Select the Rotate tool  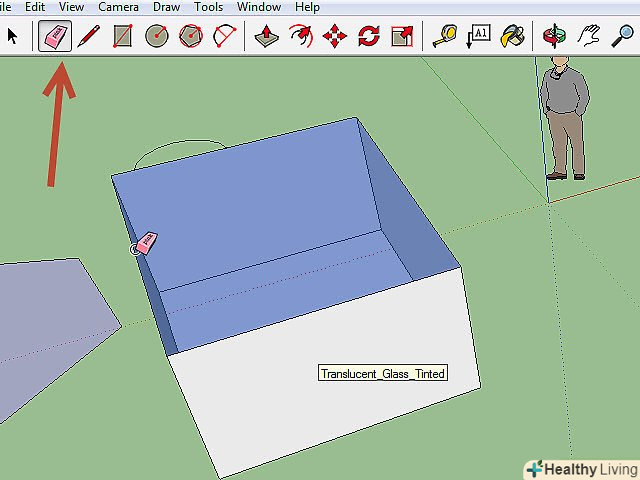(x=368, y=37)
